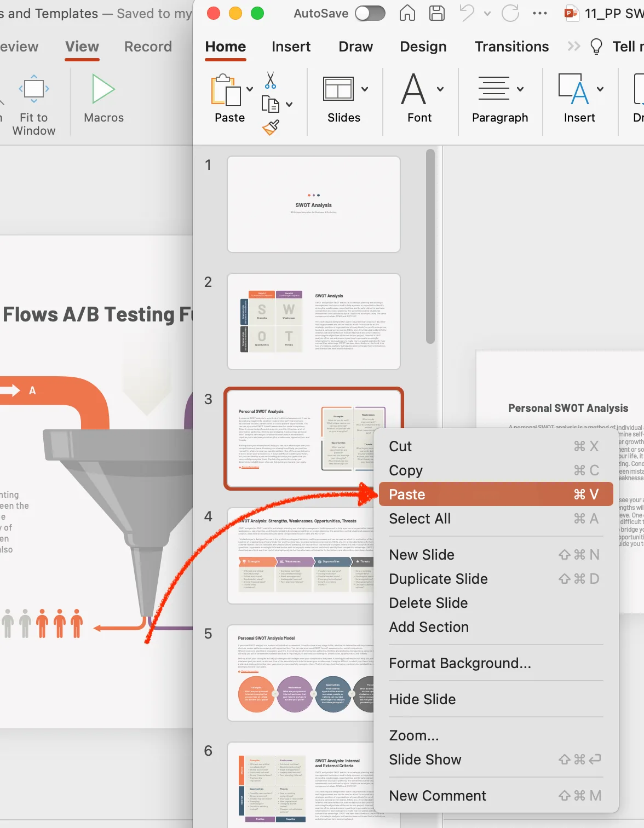Open the more options ellipsis in title bar

click(540, 13)
